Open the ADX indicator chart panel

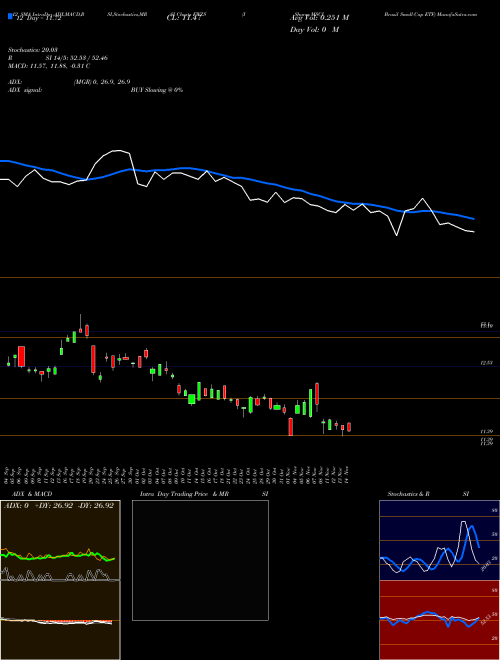(x=60, y=540)
